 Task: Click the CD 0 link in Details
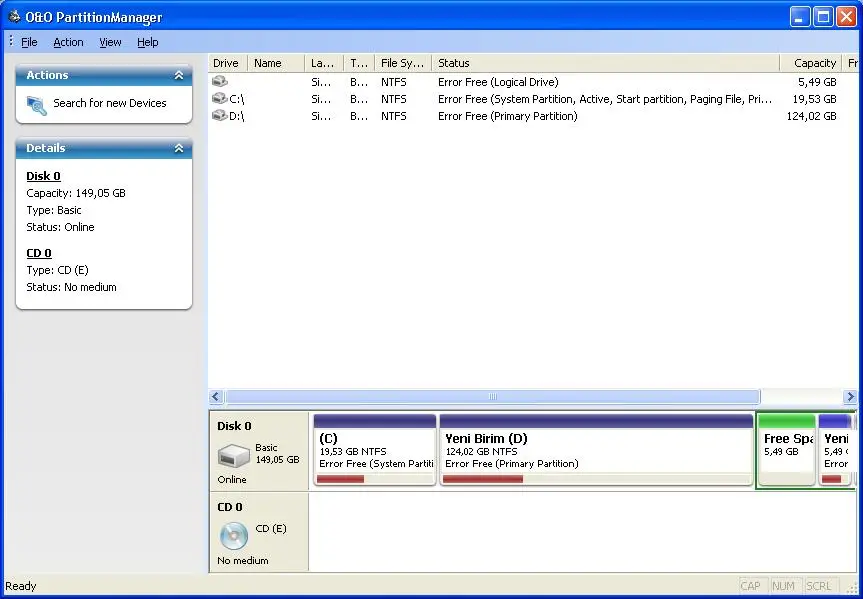pyautogui.click(x=39, y=253)
